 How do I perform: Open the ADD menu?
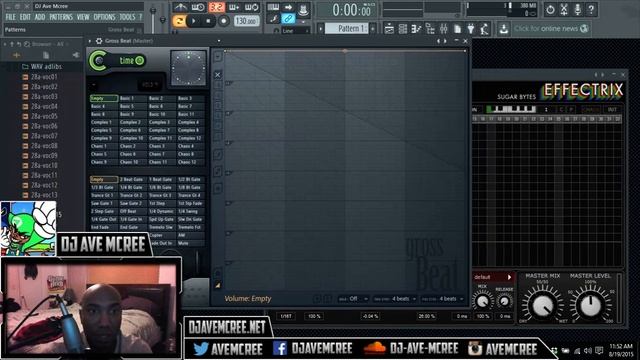40,17
